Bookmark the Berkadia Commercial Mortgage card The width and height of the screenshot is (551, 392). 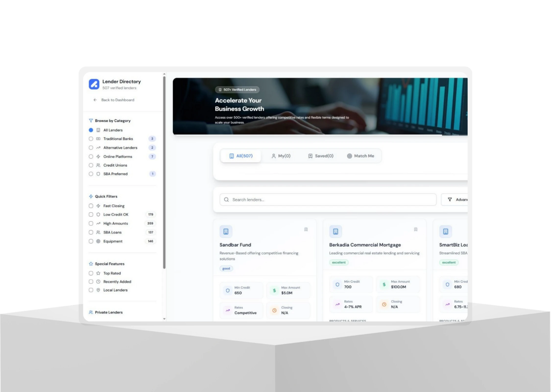[x=416, y=229]
